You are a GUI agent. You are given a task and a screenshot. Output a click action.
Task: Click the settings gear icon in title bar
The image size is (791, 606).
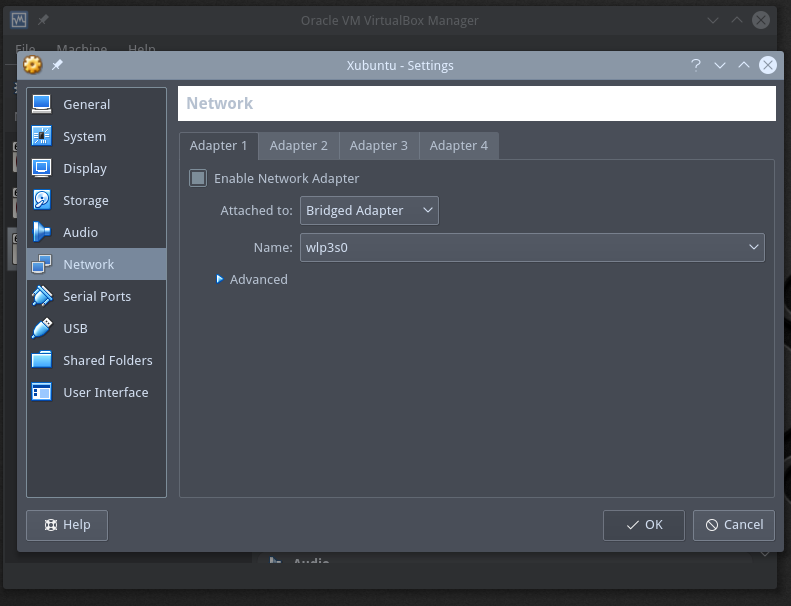tap(33, 65)
